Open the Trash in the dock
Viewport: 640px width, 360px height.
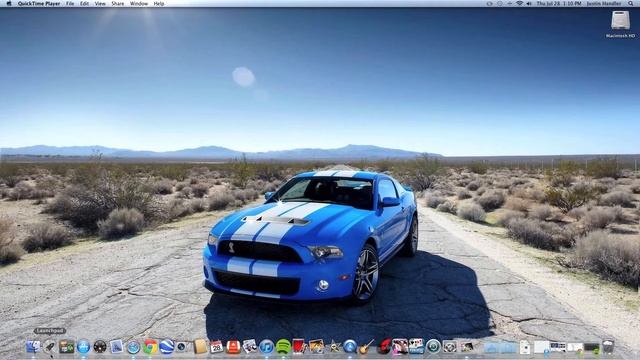click(x=608, y=347)
